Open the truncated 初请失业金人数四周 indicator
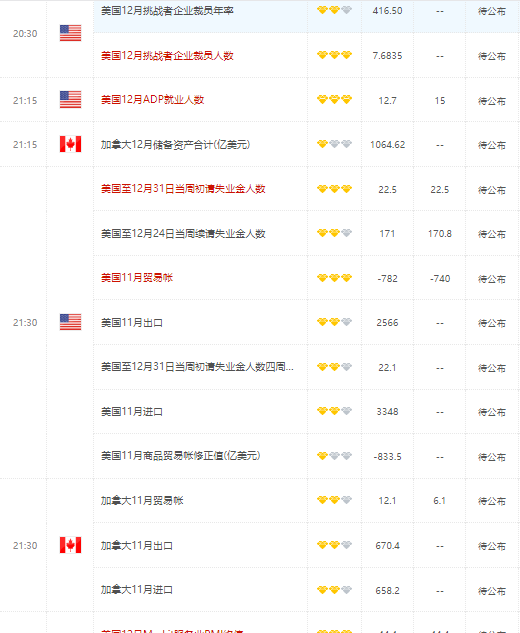The image size is (520, 633). [197, 367]
